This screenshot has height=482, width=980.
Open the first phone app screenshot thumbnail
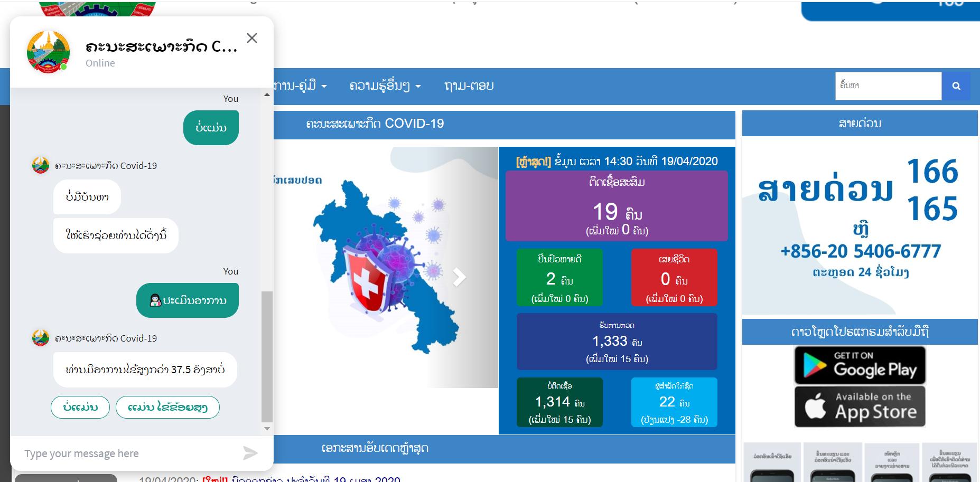[x=772, y=462]
